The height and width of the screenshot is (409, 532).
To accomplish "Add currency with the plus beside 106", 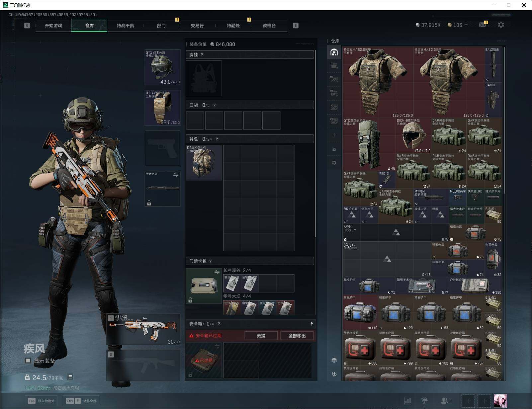I will 466,25.
